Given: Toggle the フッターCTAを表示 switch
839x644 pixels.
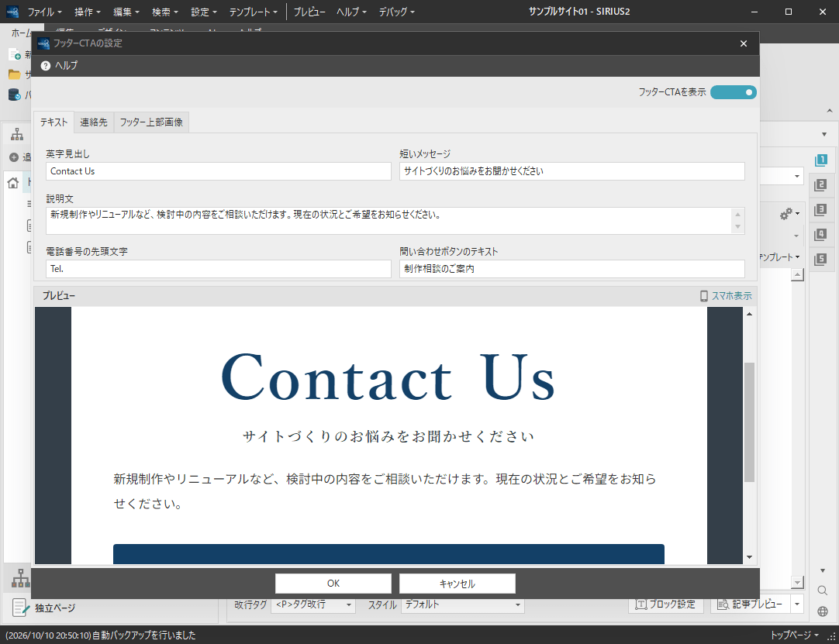Looking at the screenshot, I should click(x=733, y=92).
